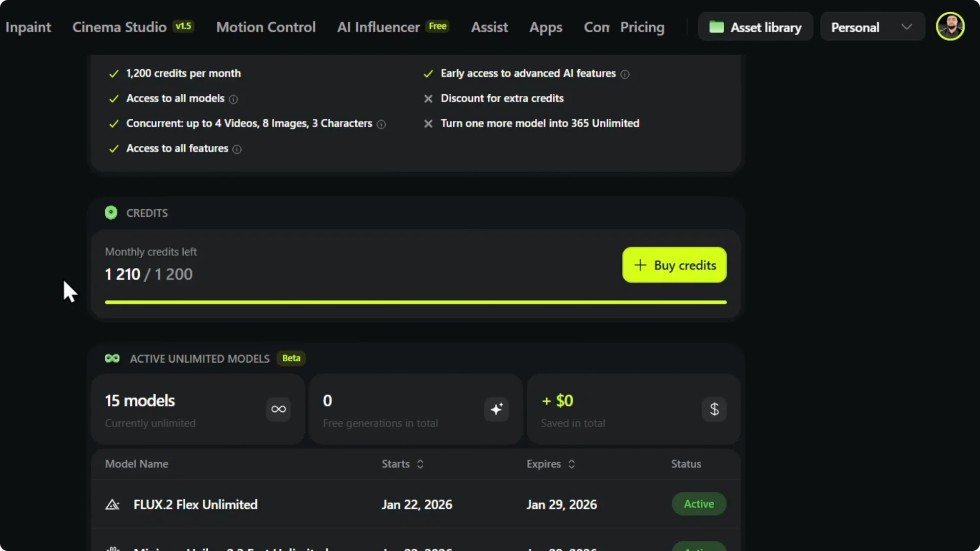
Task: Click the infinity icon on the 15 models card
Action: (278, 409)
